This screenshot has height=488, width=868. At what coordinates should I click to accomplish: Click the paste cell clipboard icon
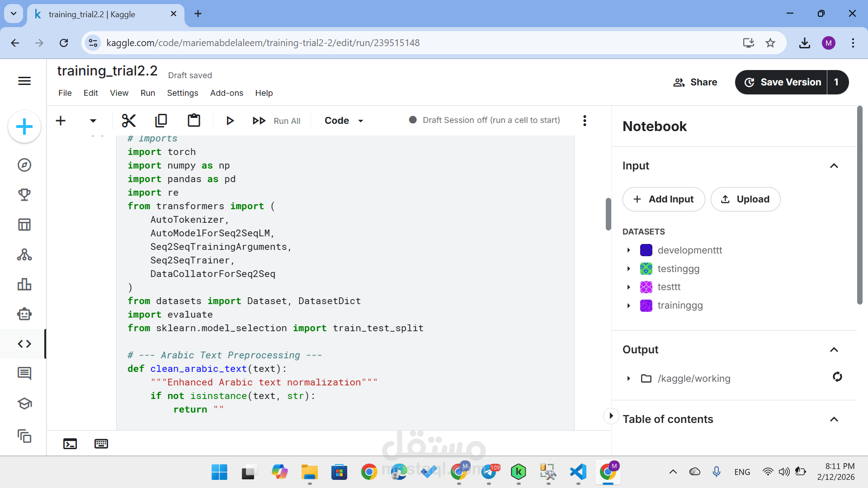194,121
